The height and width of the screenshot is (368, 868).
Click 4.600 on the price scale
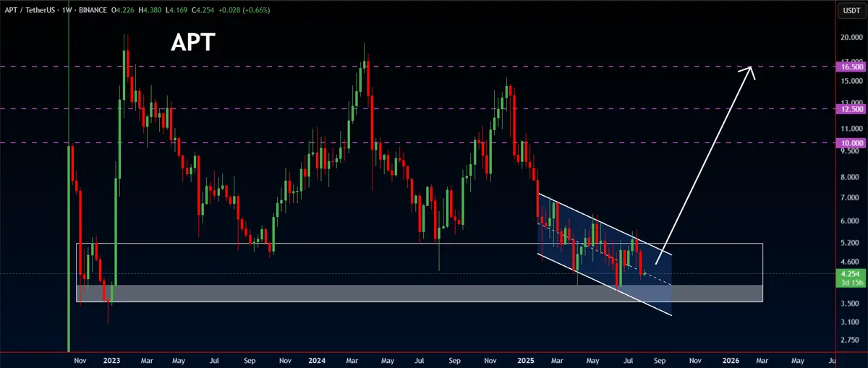tap(851, 262)
